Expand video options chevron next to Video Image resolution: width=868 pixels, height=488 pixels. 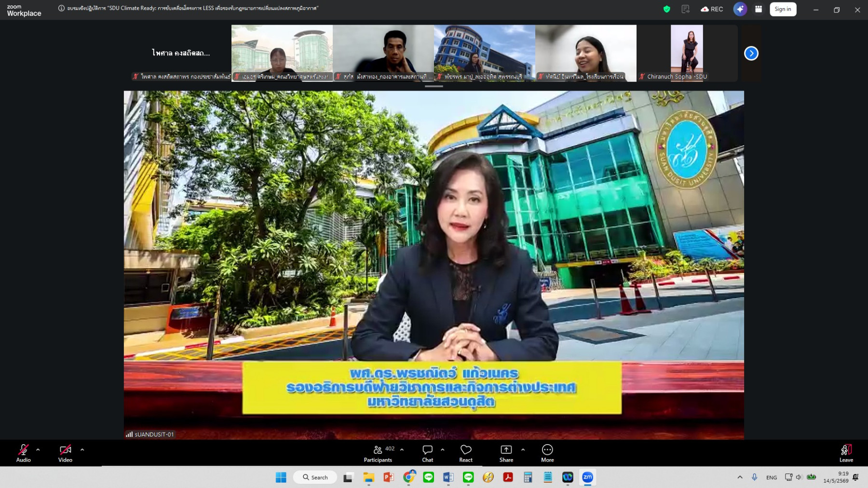(x=82, y=449)
